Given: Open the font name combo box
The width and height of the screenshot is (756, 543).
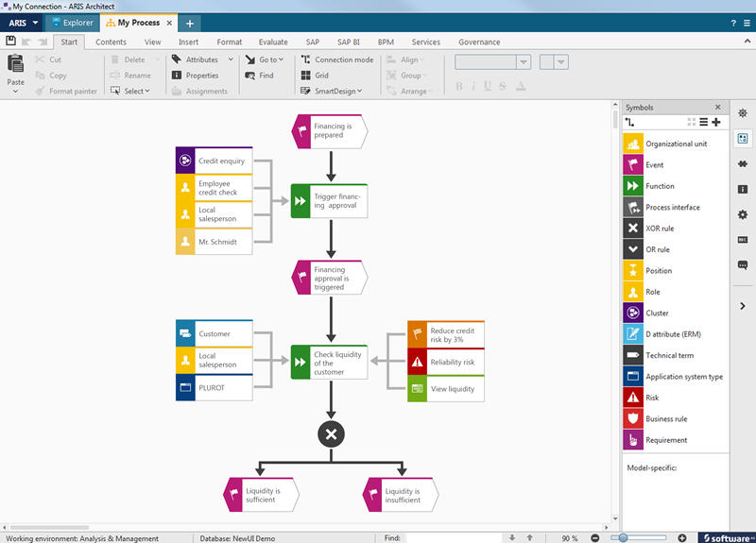Looking at the screenshot, I should (x=492, y=61).
